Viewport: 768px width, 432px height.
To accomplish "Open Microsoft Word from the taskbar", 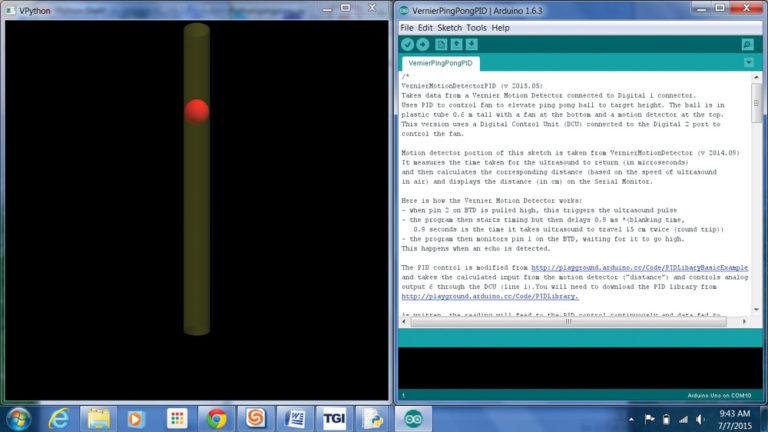I will click(x=295, y=419).
